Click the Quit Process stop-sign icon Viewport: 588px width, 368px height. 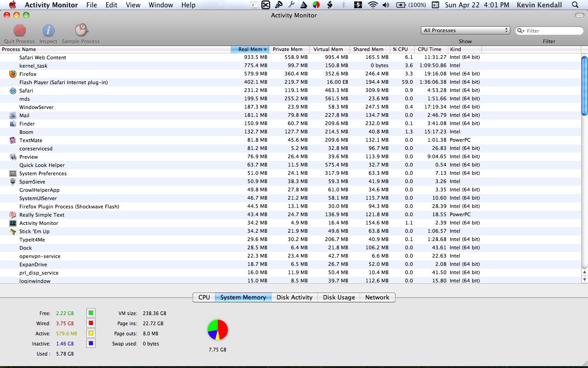point(19,30)
